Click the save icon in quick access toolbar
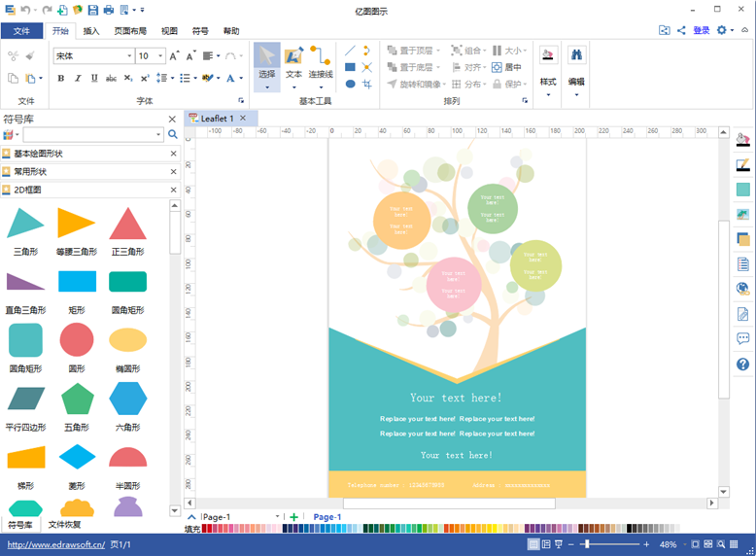 (x=92, y=10)
